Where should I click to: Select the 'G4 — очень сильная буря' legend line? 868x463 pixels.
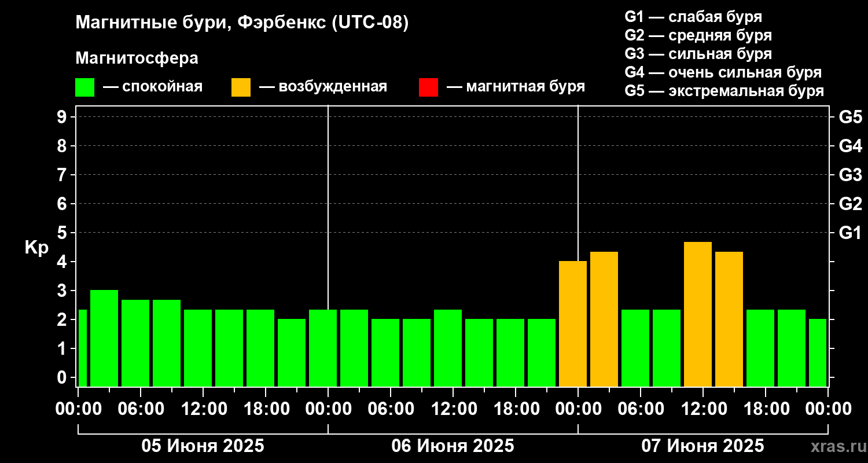coord(723,72)
